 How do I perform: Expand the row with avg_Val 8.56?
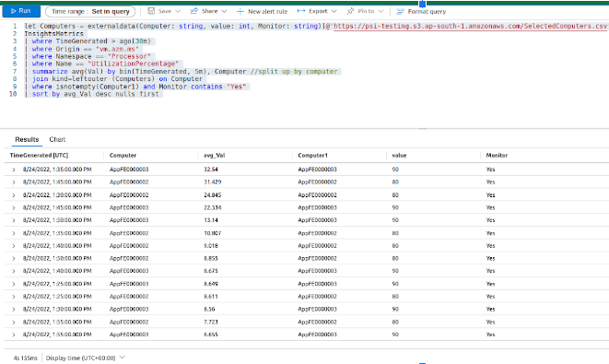(x=14, y=310)
